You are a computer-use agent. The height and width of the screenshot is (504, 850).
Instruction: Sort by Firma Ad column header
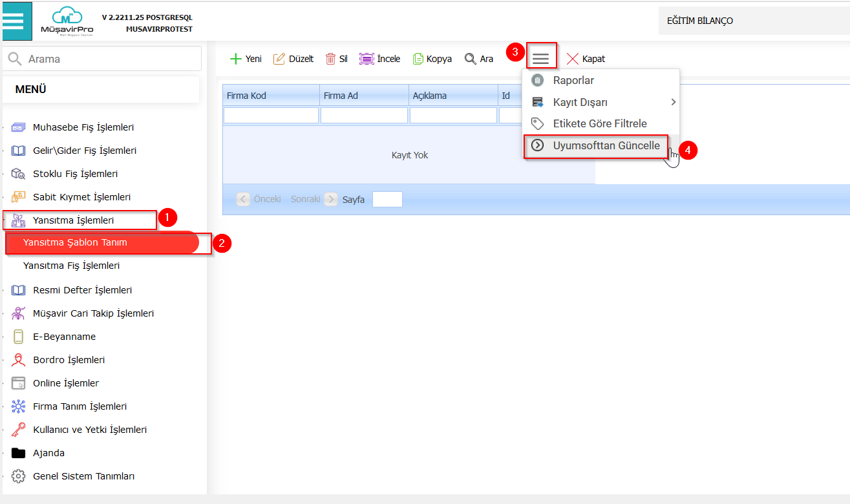coord(364,96)
